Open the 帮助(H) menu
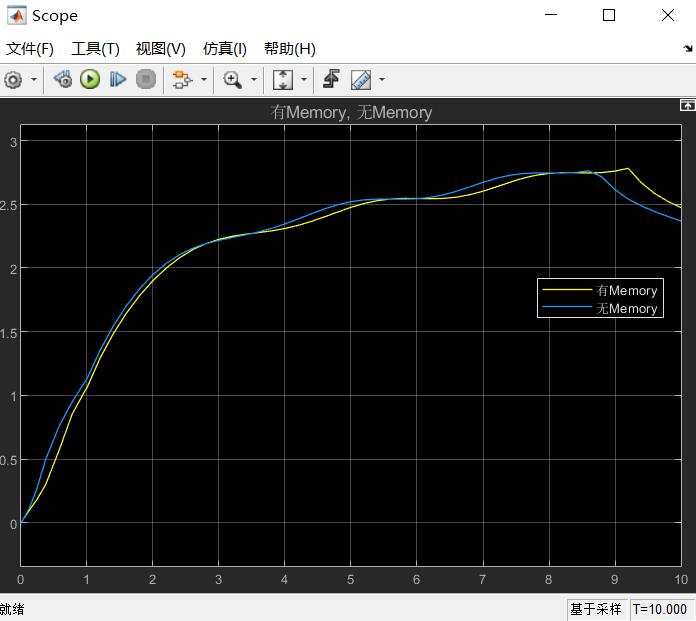The height and width of the screenshot is (621, 696). pos(290,48)
